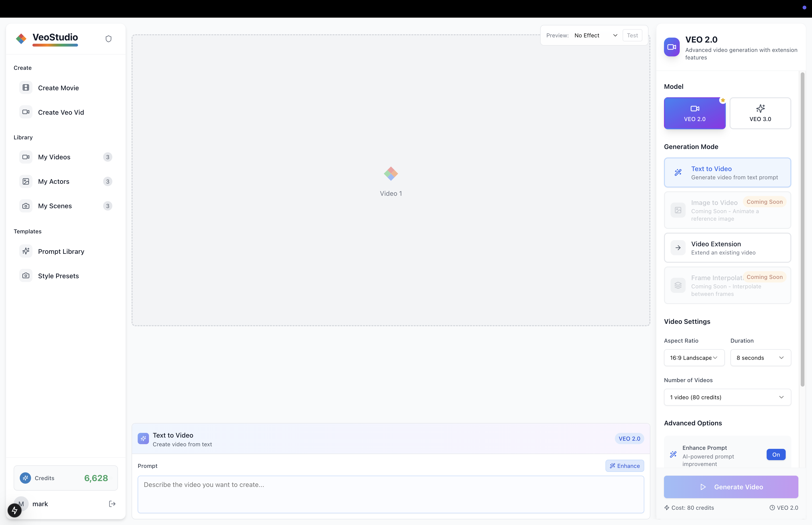Image resolution: width=812 pixels, height=525 pixels.
Task: Click the VEO 2.0 badge in Text to Video header
Action: (629, 439)
